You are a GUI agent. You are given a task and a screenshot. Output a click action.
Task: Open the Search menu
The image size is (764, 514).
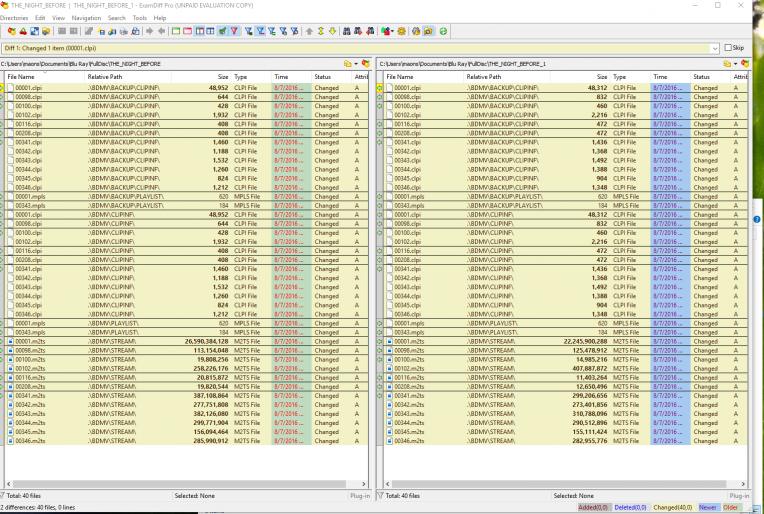tap(116, 18)
